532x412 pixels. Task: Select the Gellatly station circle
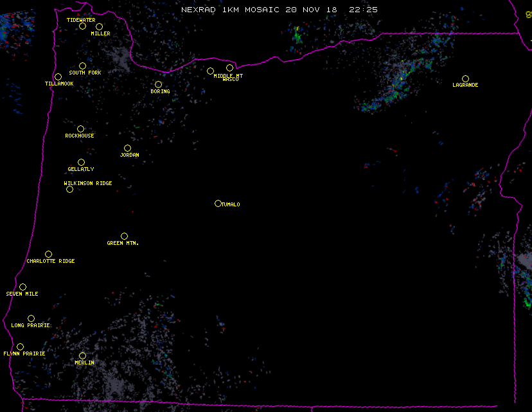pos(81,163)
